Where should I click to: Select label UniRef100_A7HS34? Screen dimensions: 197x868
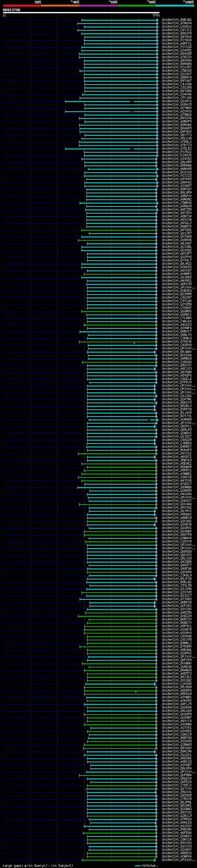[x=177, y=342]
